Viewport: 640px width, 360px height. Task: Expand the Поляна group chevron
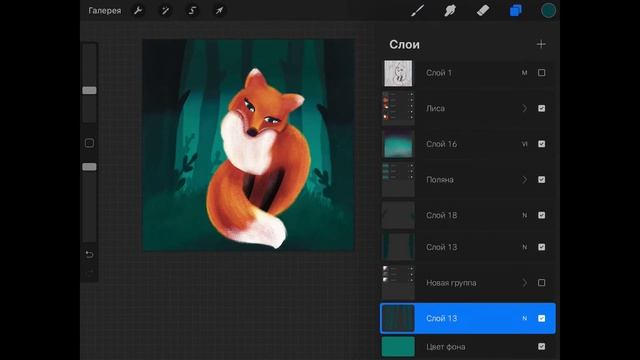point(525,180)
